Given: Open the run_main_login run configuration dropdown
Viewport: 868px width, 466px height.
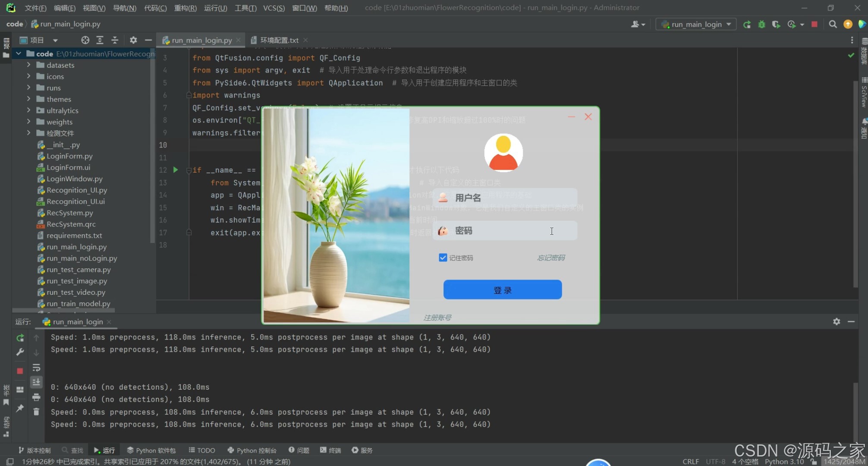Looking at the screenshot, I should [696, 24].
